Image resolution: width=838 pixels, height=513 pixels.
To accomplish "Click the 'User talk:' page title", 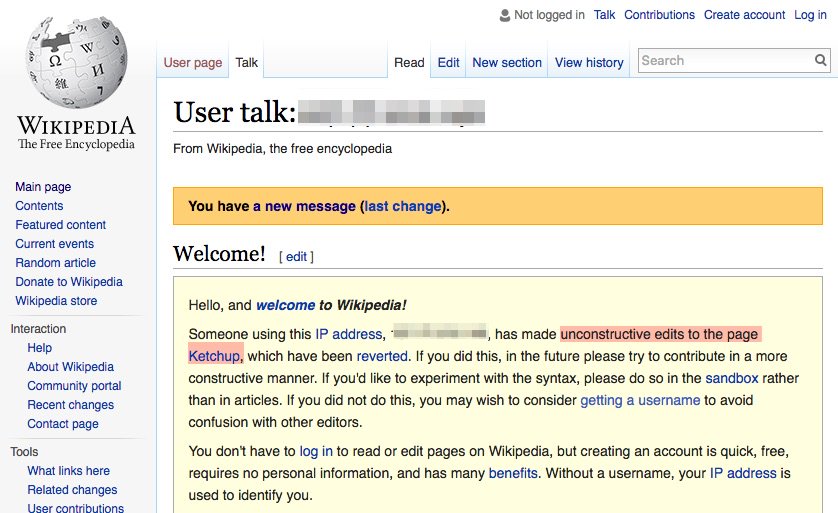I will click(235, 112).
